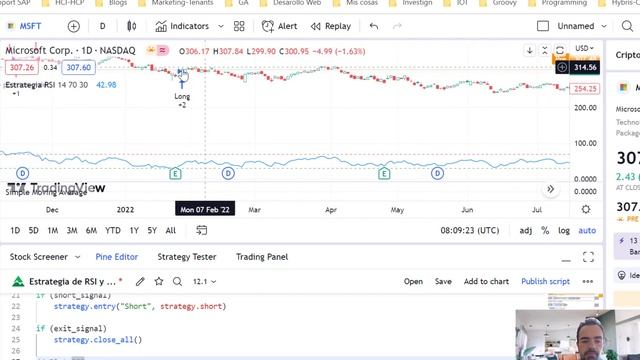Create an Alert
The height and width of the screenshot is (360, 640).
click(280, 26)
